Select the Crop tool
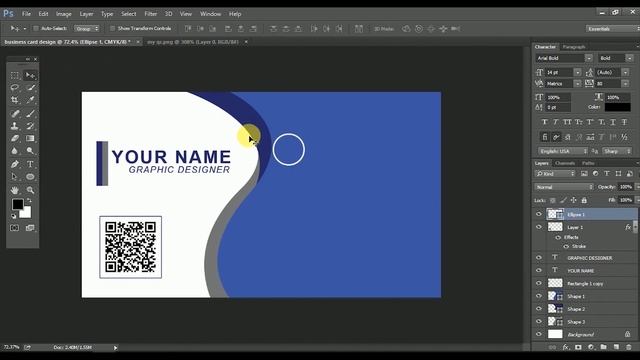Image resolution: width=640 pixels, height=360 pixels. point(15,100)
